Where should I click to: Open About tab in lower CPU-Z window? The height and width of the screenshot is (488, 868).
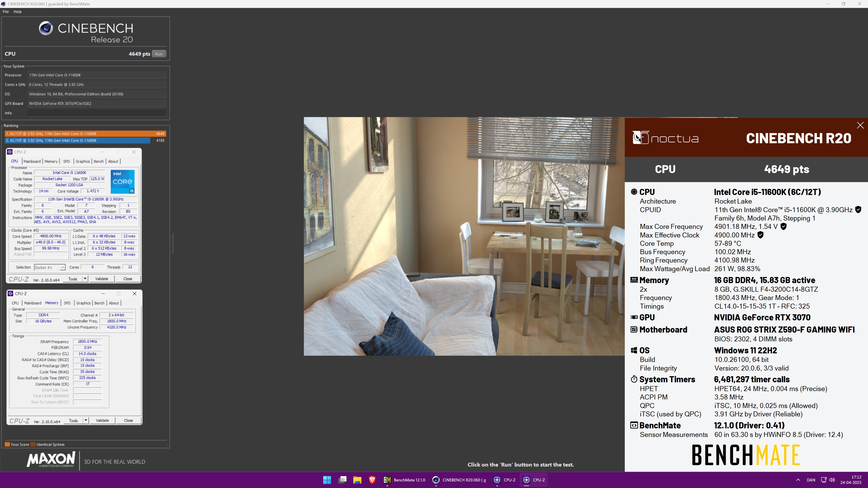pos(114,303)
